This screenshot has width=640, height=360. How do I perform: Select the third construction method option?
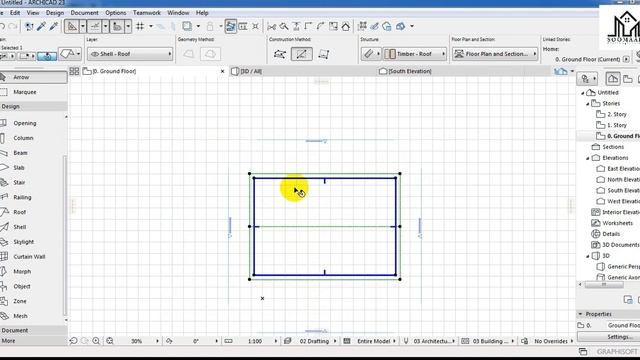click(324, 54)
